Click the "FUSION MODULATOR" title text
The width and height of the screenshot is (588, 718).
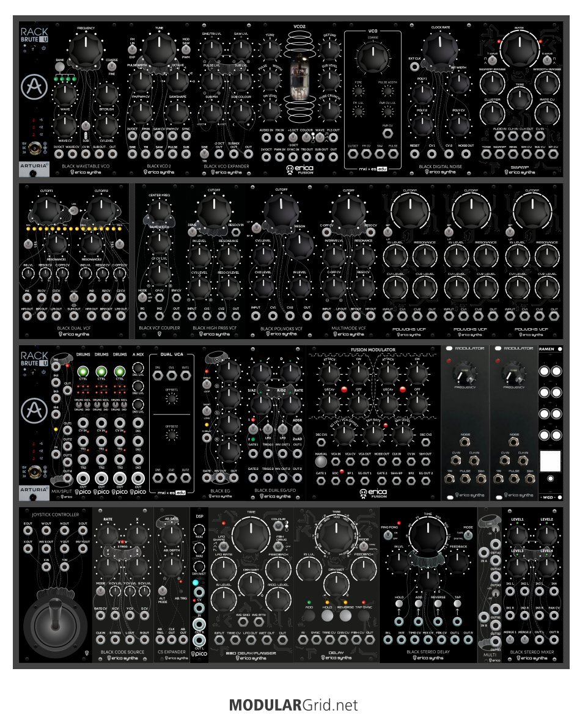[x=373, y=350]
